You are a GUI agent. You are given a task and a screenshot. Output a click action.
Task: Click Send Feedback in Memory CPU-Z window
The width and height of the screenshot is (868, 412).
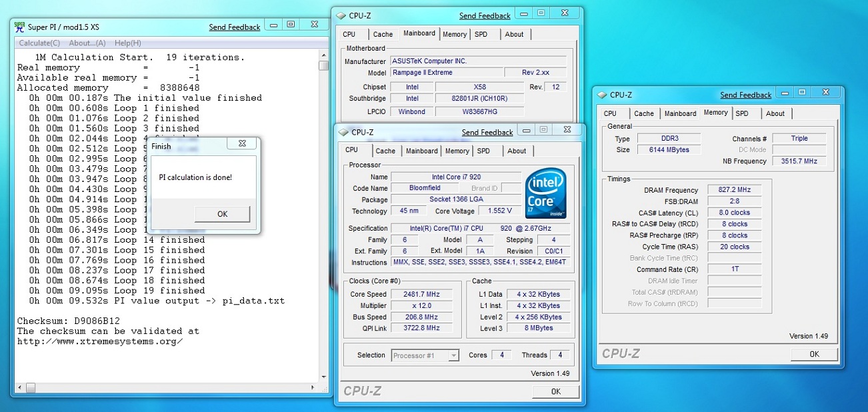(746, 95)
